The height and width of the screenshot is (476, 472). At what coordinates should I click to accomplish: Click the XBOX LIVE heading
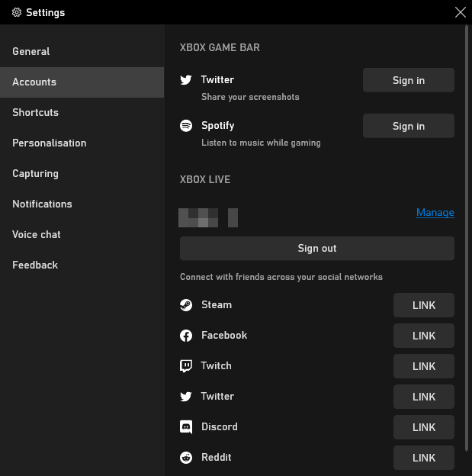pos(205,179)
